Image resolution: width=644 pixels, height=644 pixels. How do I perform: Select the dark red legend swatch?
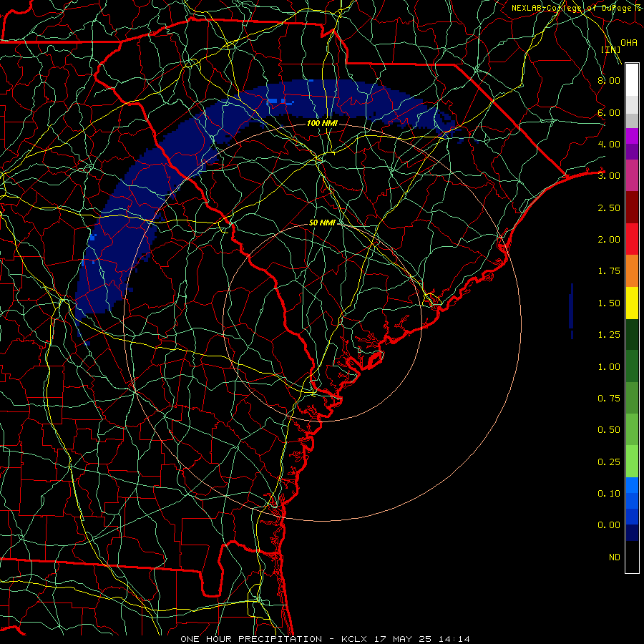click(x=632, y=208)
